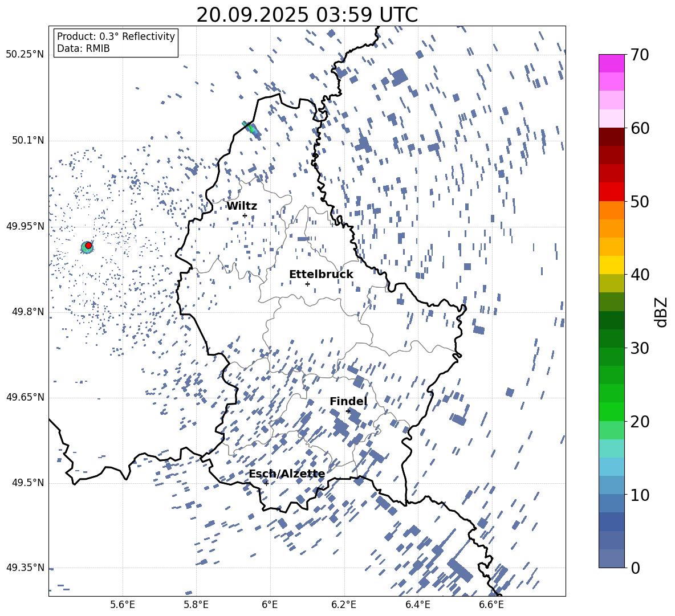Click the 49.8°N latitude label
The height and width of the screenshot is (616, 675).
click(x=28, y=312)
